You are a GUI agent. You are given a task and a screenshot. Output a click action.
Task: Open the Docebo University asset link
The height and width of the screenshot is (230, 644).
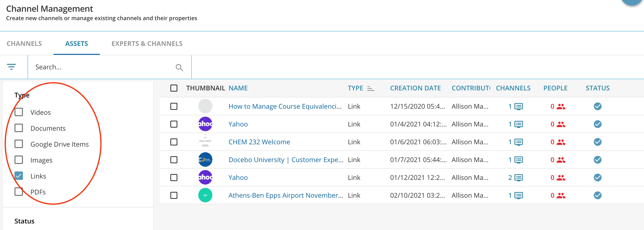pos(286,160)
